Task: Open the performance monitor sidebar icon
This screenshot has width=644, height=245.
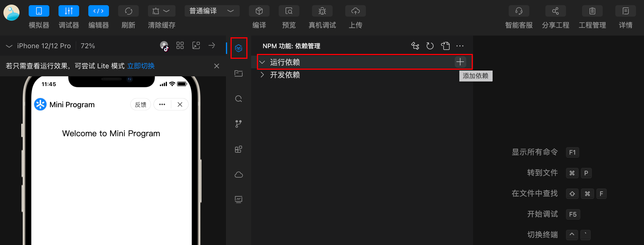Action: pyautogui.click(x=239, y=199)
